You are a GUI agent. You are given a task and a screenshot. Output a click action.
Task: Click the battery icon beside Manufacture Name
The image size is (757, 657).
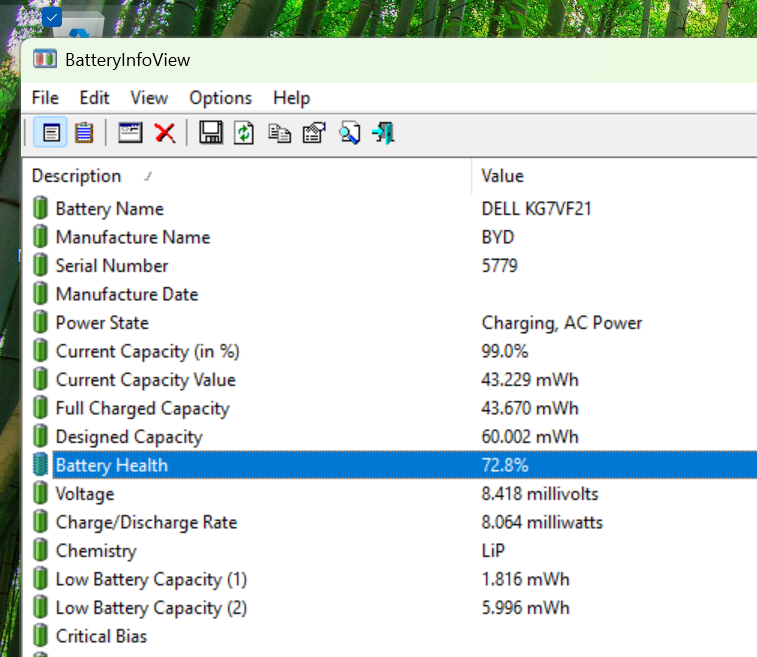41,237
